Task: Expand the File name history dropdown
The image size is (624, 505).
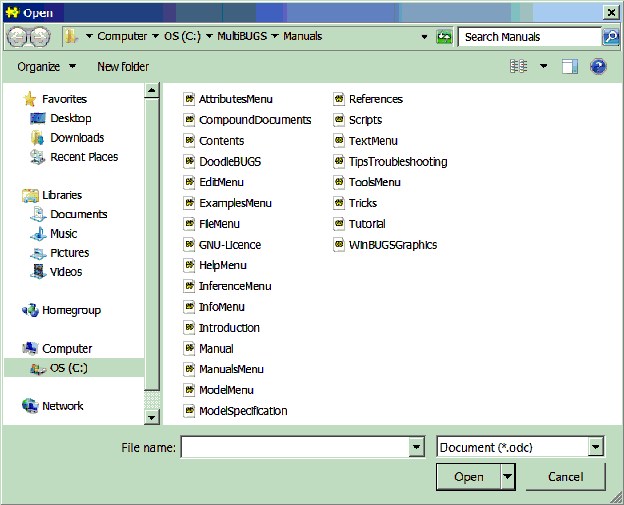Action: pyautogui.click(x=416, y=447)
